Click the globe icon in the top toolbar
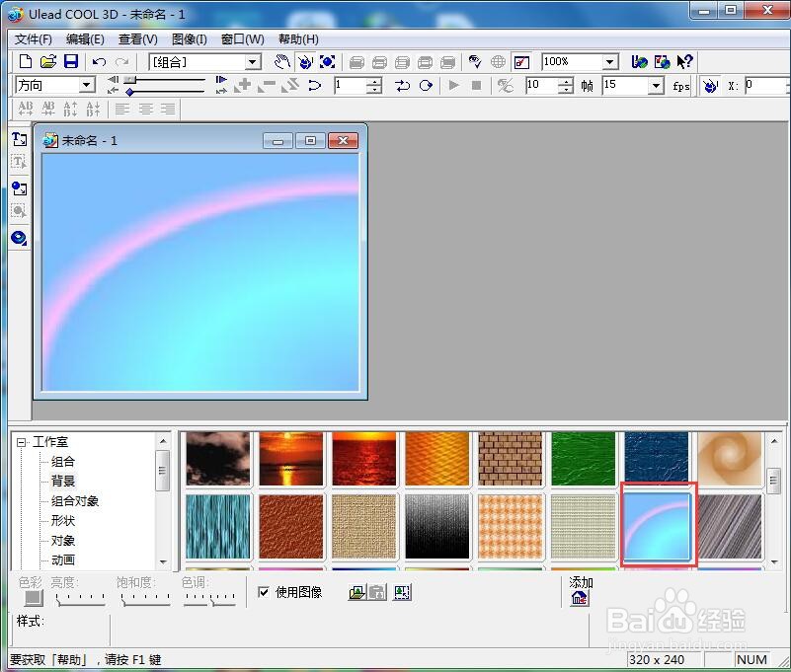Image resolution: width=791 pixels, height=672 pixels. coord(498,62)
